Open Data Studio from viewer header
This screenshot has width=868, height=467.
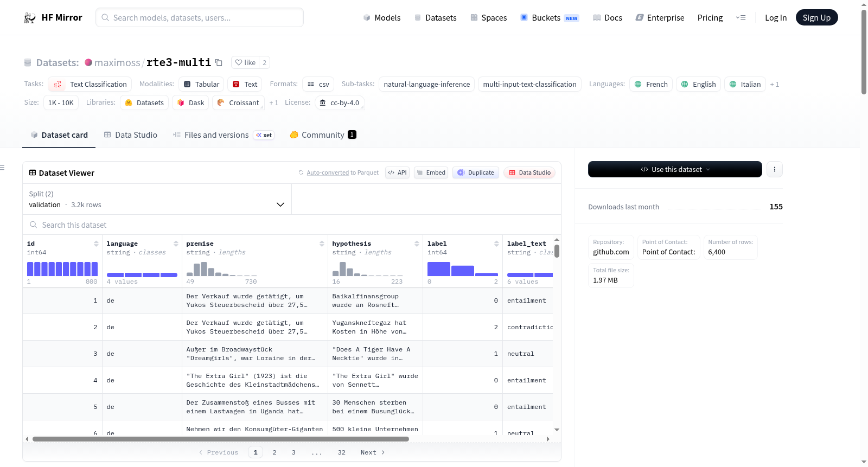pos(529,172)
